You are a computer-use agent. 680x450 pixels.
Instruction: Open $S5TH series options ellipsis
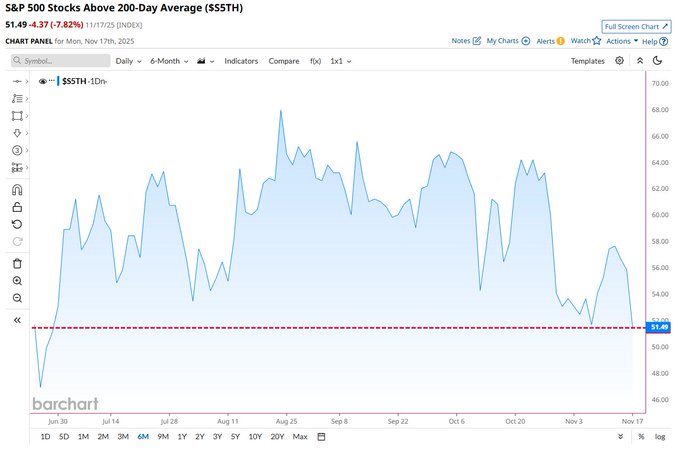52,81
